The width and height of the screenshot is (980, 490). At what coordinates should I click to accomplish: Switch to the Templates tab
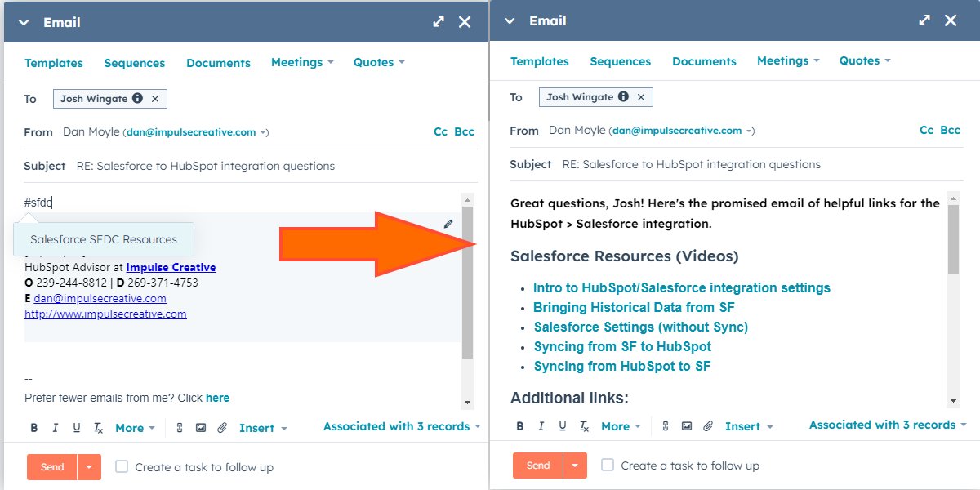click(54, 62)
